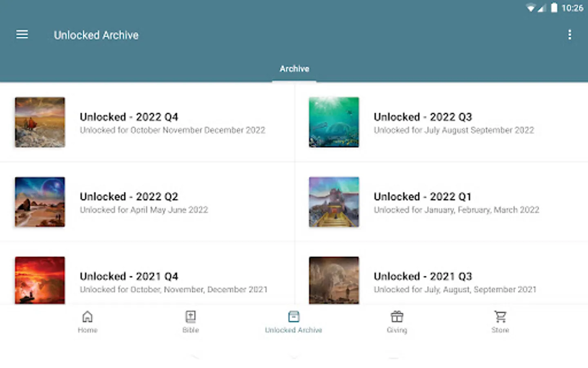
Task: Tap the 2021 Q4 red sunset thumbnail
Action: (40, 280)
